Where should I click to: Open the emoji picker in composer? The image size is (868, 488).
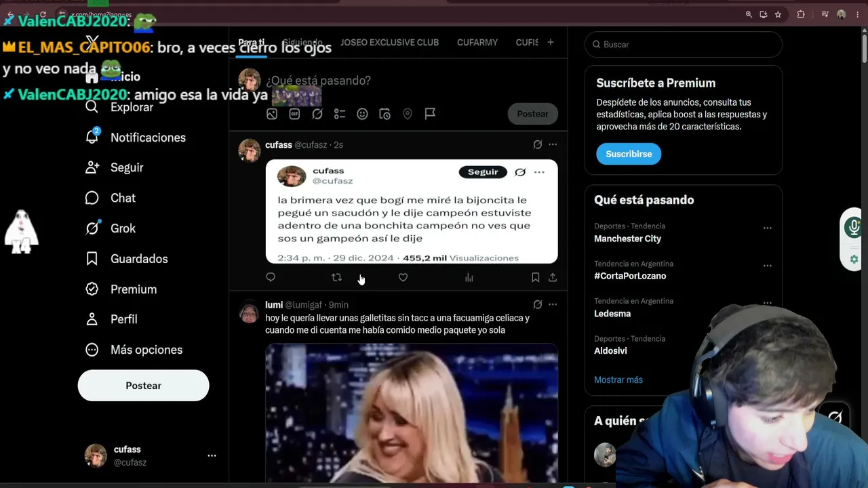[362, 114]
